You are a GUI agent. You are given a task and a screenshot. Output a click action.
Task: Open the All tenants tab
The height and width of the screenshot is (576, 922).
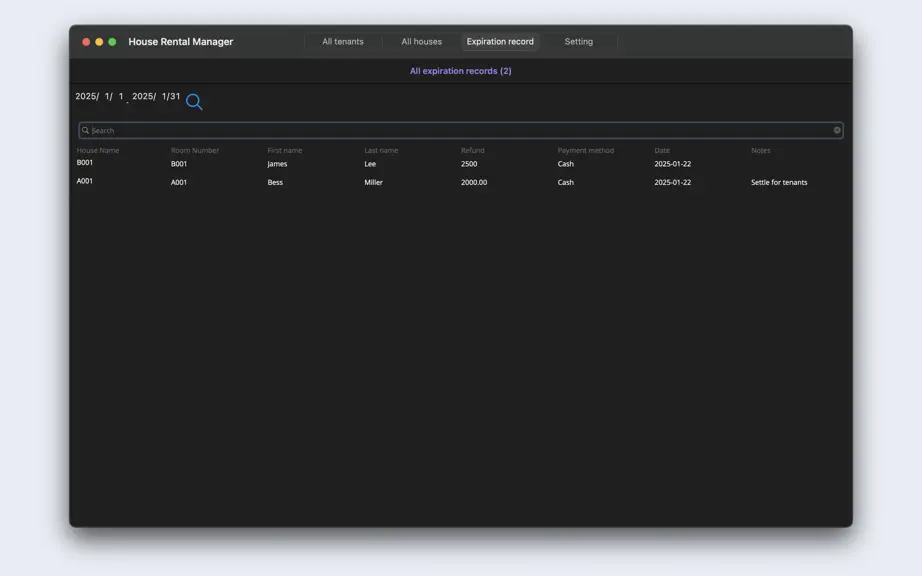[343, 42]
